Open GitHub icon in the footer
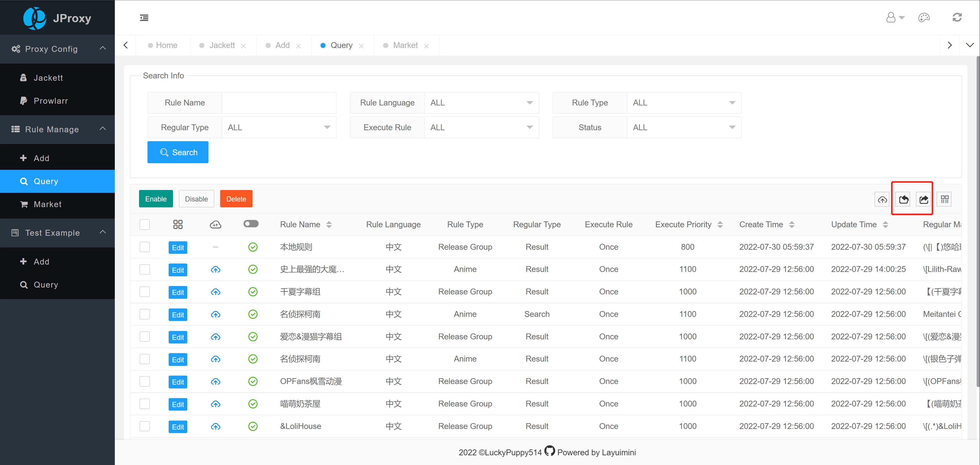The image size is (980, 465). pyautogui.click(x=549, y=451)
